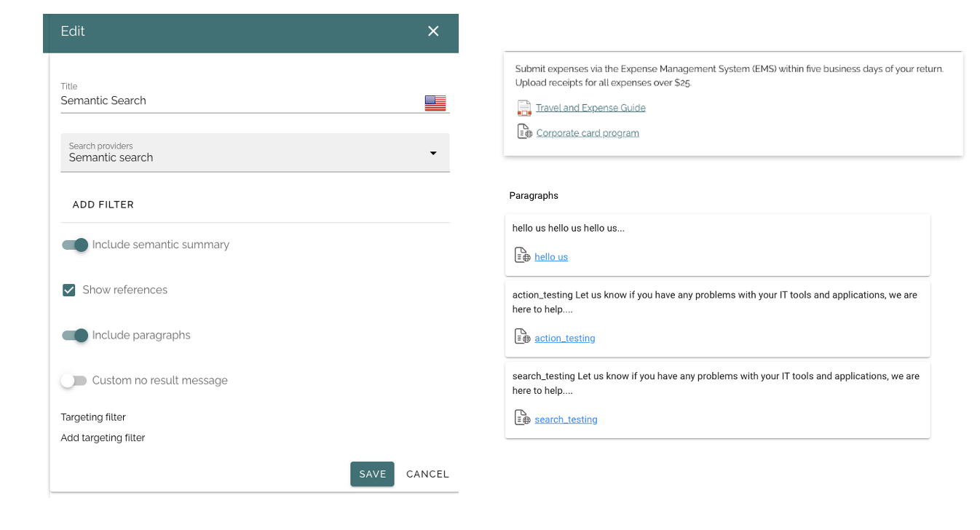Click the ADD FILTER button
Image resolution: width=980 pixels, height=530 pixels.
(x=103, y=205)
